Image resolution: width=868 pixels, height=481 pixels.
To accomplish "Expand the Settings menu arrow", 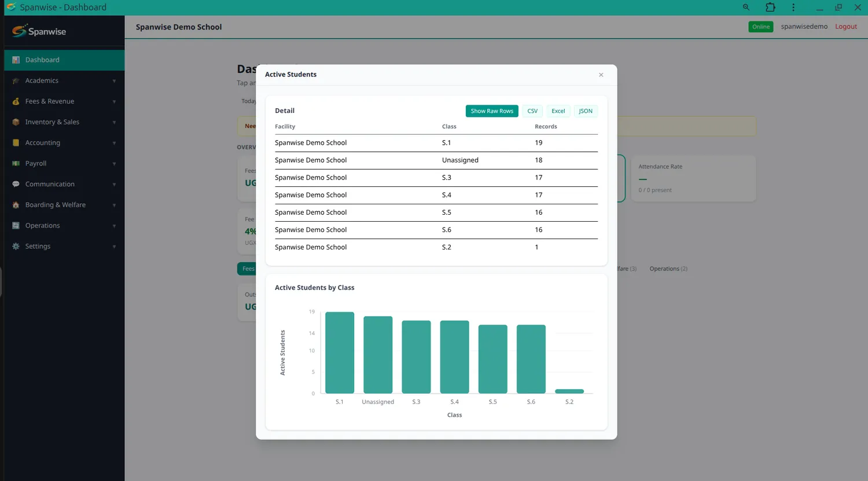I will [114, 247].
